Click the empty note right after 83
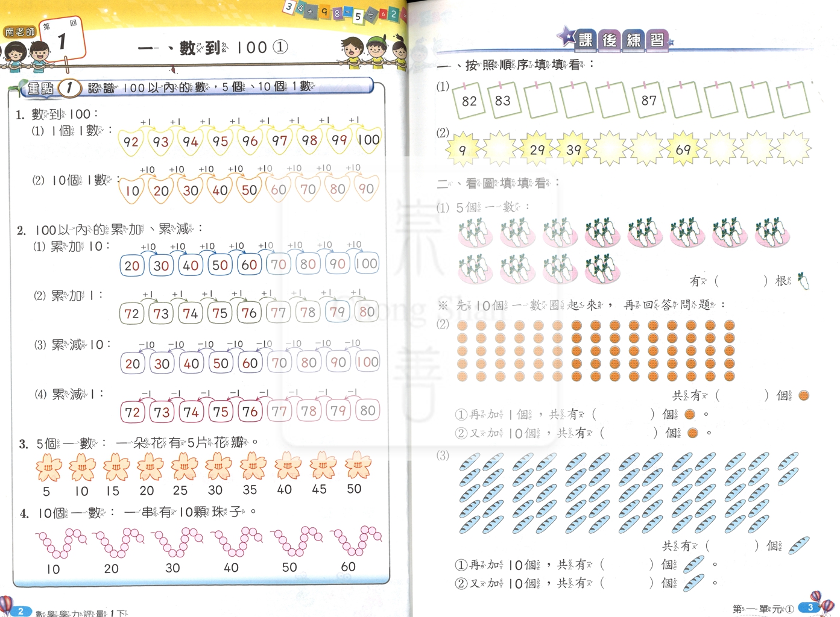 click(540, 100)
